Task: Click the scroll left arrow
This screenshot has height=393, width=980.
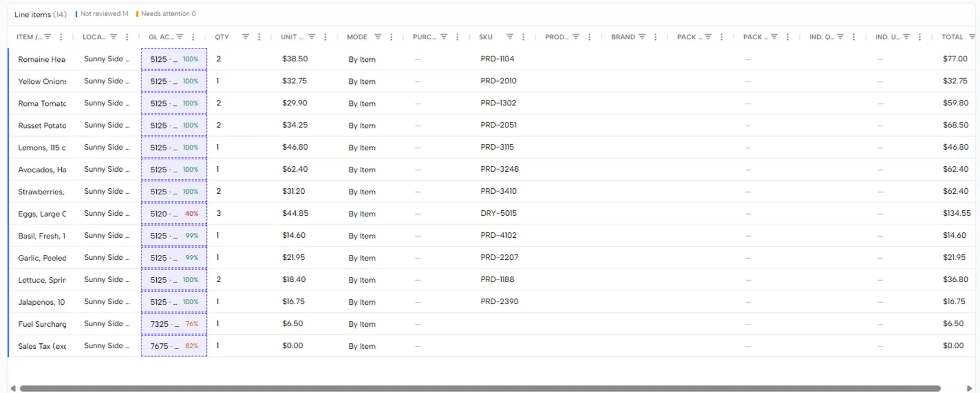Action: [x=13, y=388]
